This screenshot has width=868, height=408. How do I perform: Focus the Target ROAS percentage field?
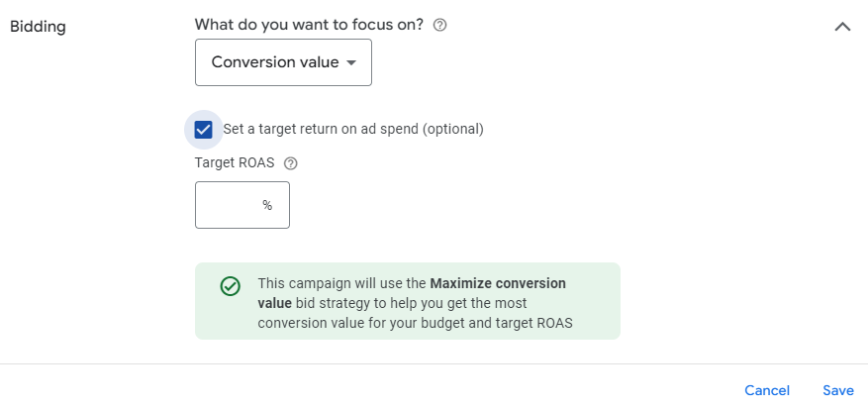242,205
